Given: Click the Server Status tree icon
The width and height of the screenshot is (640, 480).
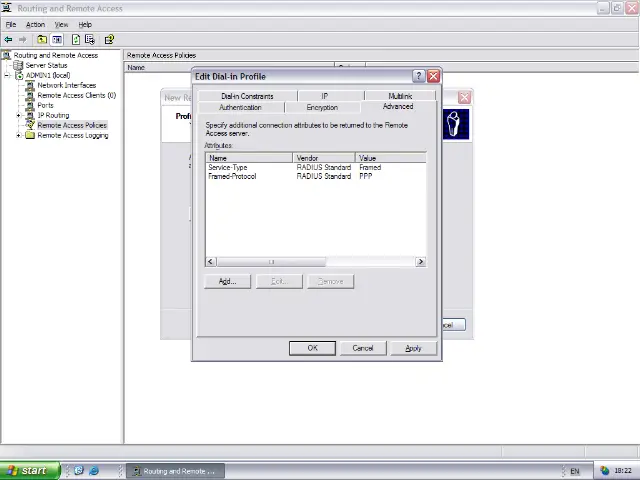Looking at the screenshot, I should coord(18,65).
